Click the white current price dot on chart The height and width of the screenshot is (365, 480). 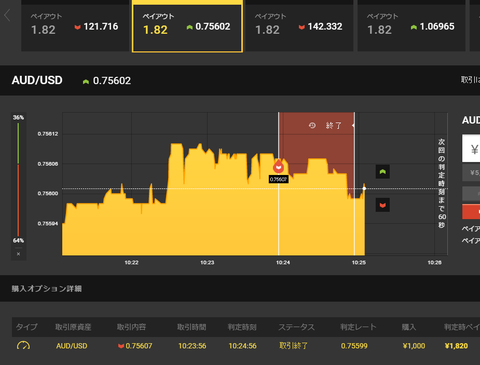(x=364, y=189)
